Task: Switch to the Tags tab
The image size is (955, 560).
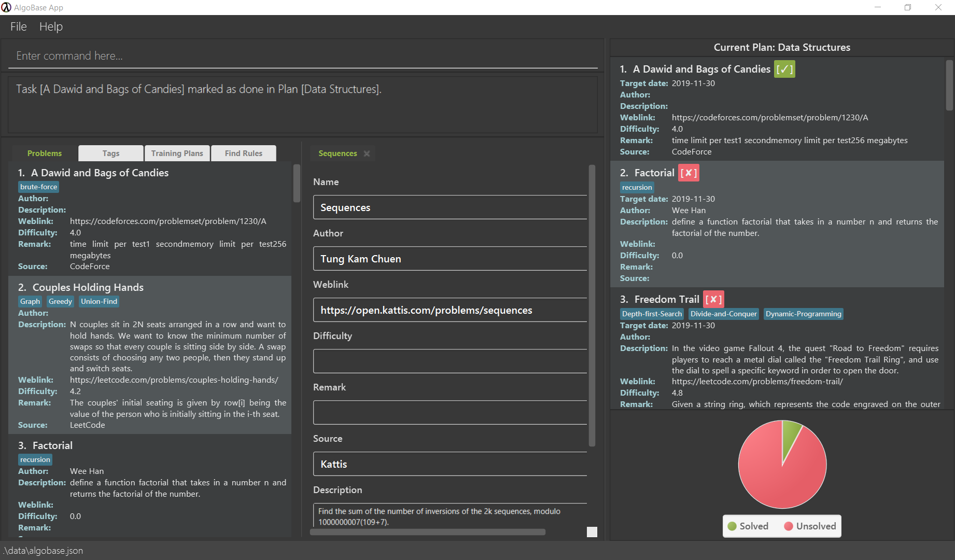Action: click(x=111, y=153)
